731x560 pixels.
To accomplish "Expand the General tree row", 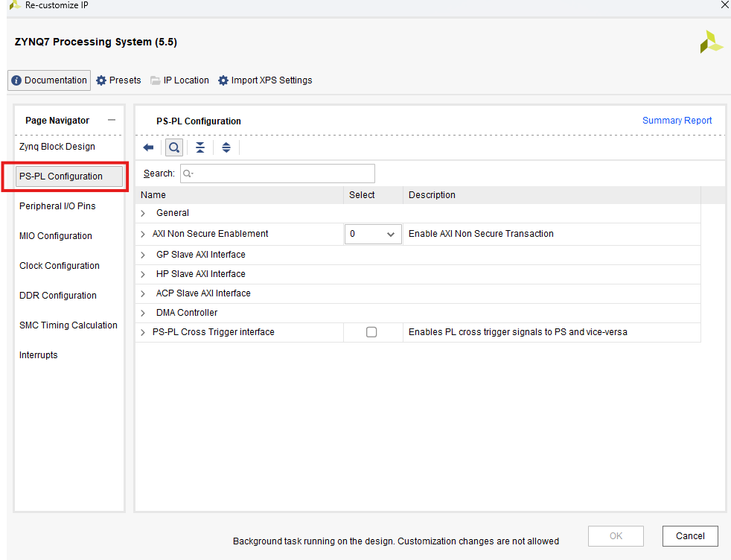I will point(143,213).
